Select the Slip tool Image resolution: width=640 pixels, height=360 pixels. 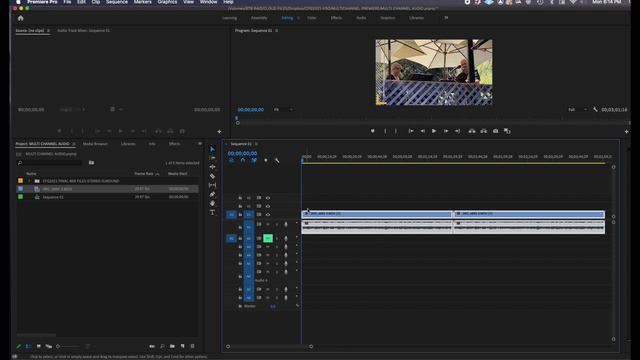[212, 185]
